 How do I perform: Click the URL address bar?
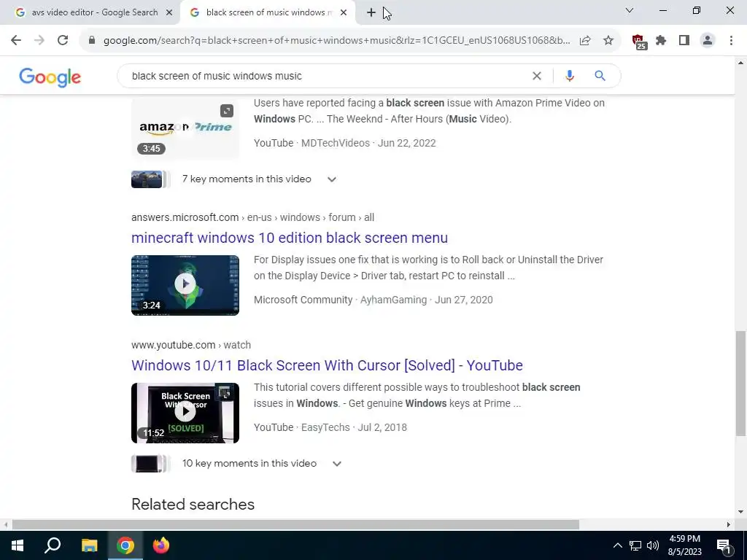pyautogui.click(x=336, y=41)
